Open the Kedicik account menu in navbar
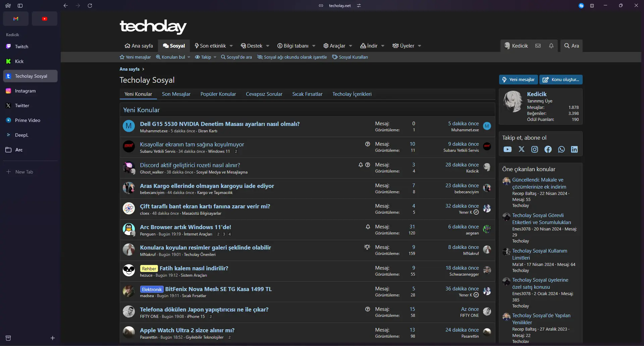The width and height of the screenshot is (644, 346). (516, 46)
